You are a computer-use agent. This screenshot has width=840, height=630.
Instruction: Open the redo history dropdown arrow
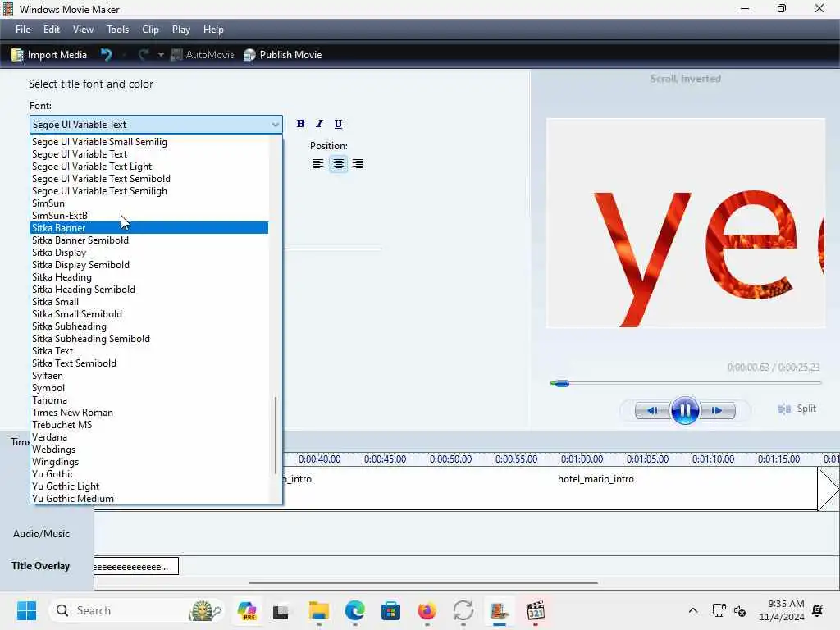(160, 55)
